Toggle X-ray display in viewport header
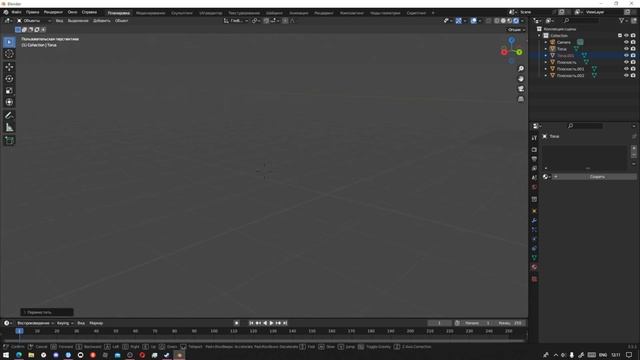Viewport: 640px width, 360px height. pos(489,21)
